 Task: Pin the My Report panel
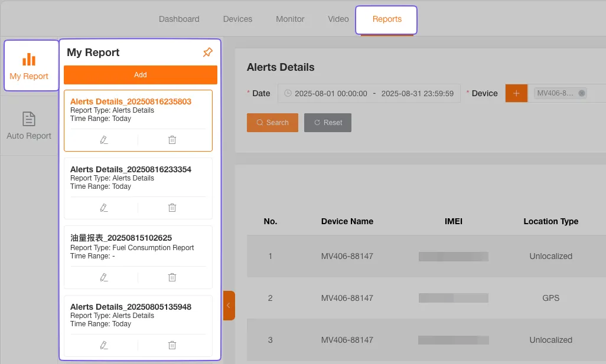[207, 52]
